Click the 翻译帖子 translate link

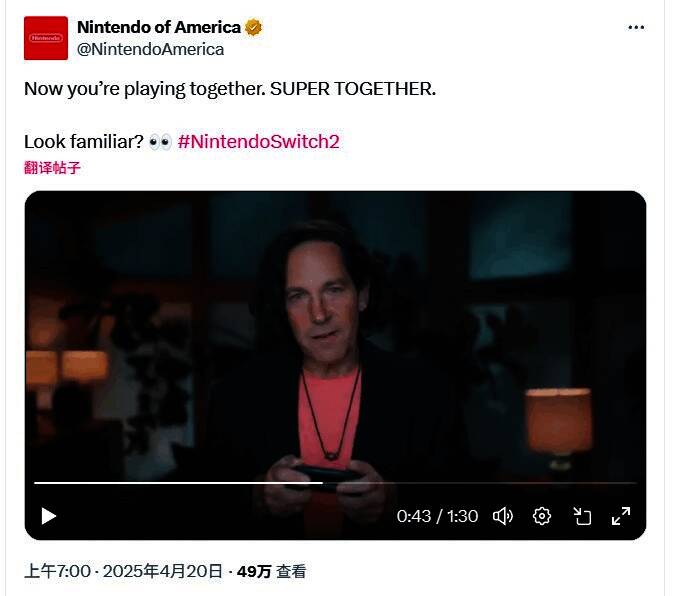point(52,167)
